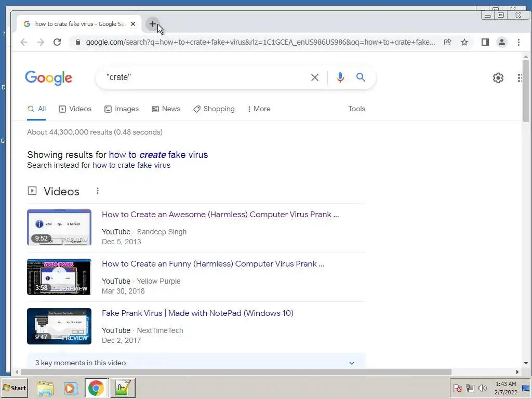
Task: Close the 'how to crate fake virus' tab
Action: pyautogui.click(x=133, y=24)
